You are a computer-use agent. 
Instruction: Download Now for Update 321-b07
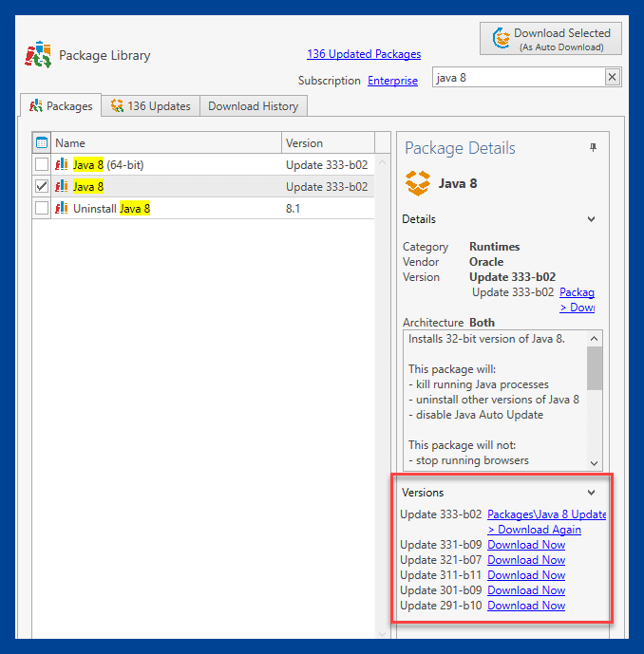526,560
